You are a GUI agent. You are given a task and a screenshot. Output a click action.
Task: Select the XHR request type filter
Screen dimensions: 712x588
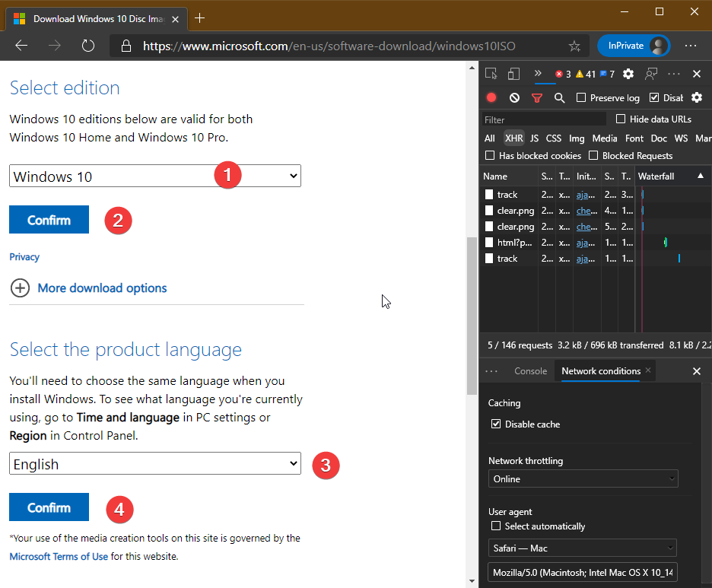click(x=514, y=138)
